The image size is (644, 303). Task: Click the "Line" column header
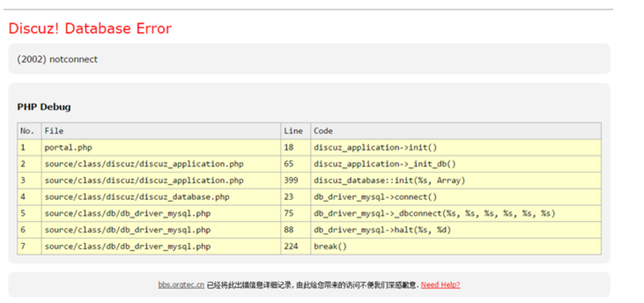293,131
